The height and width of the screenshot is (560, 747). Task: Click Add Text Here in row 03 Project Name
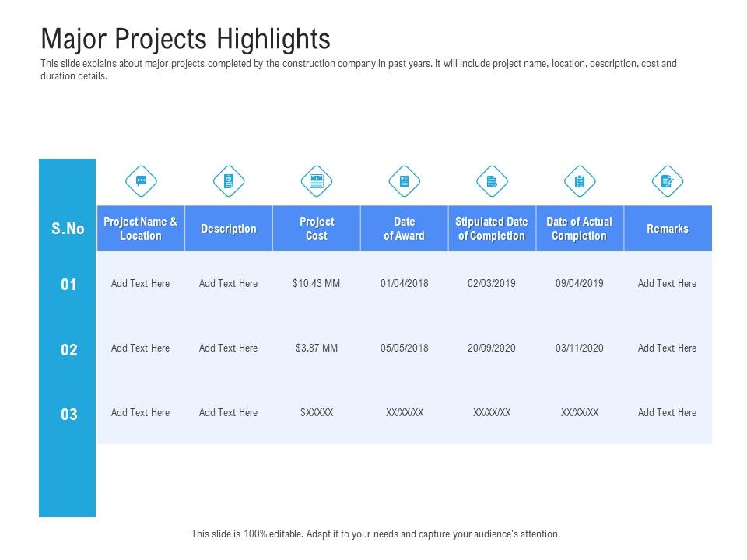pyautogui.click(x=141, y=412)
